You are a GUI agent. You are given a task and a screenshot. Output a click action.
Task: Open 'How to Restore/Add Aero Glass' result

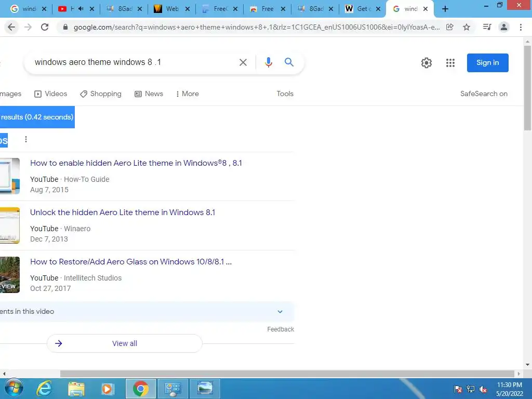click(131, 262)
